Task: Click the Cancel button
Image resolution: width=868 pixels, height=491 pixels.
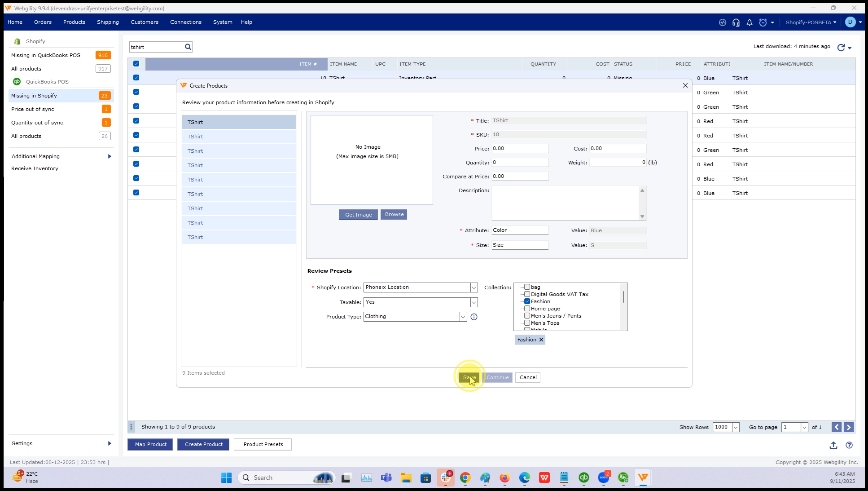Action: (x=528, y=377)
